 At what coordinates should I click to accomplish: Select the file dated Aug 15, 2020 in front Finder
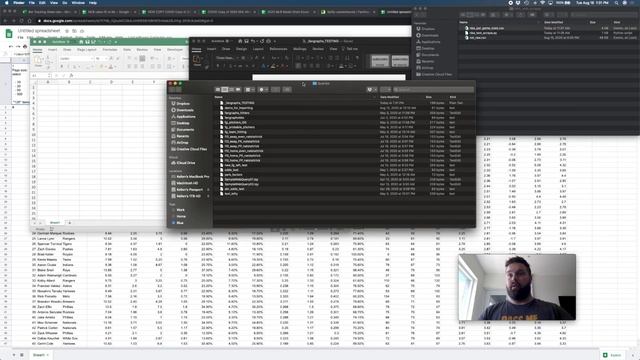344,108
